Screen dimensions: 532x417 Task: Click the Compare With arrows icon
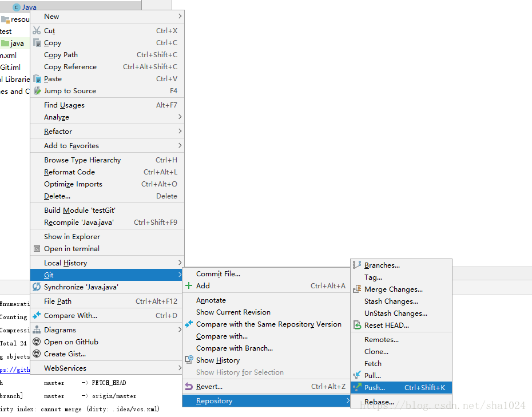point(37,316)
